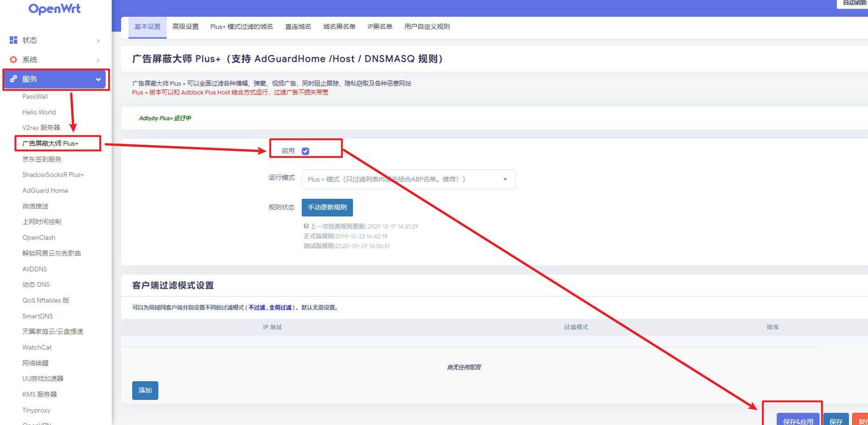Screen dimensions: 868x425
Task: Click the 状态 status grid icon
Action: coord(14,40)
